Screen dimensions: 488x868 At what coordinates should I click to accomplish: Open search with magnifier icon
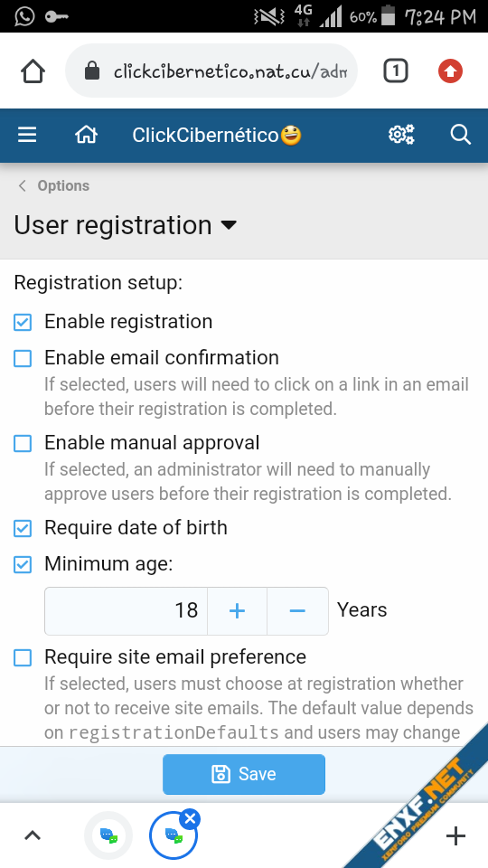point(460,135)
